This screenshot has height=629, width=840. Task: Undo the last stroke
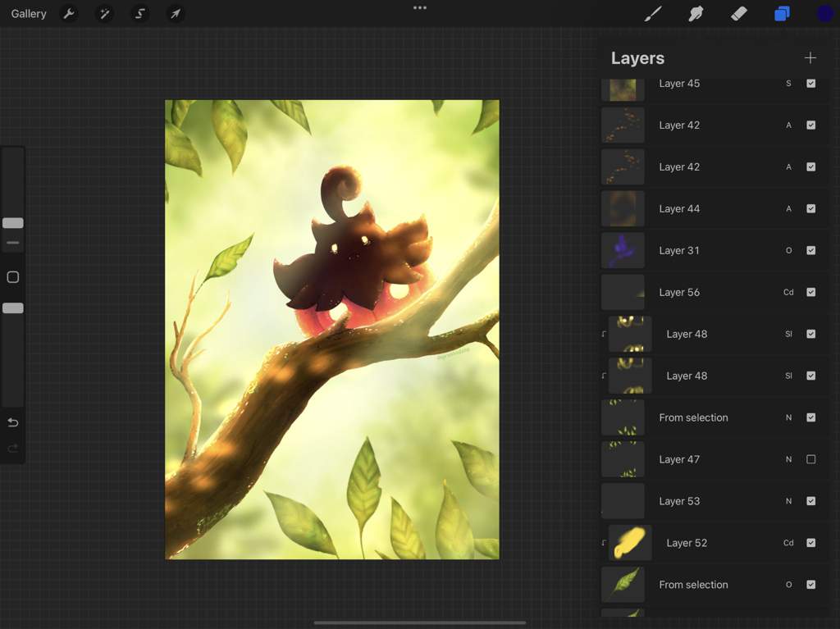coord(13,422)
